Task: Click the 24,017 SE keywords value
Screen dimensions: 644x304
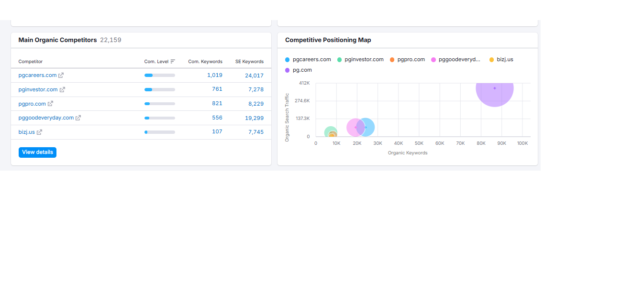Action: tap(254, 76)
